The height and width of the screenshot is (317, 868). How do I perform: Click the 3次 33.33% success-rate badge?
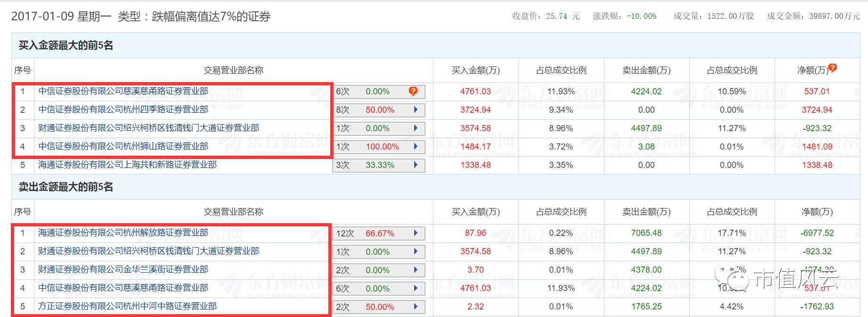pyautogui.click(x=379, y=165)
